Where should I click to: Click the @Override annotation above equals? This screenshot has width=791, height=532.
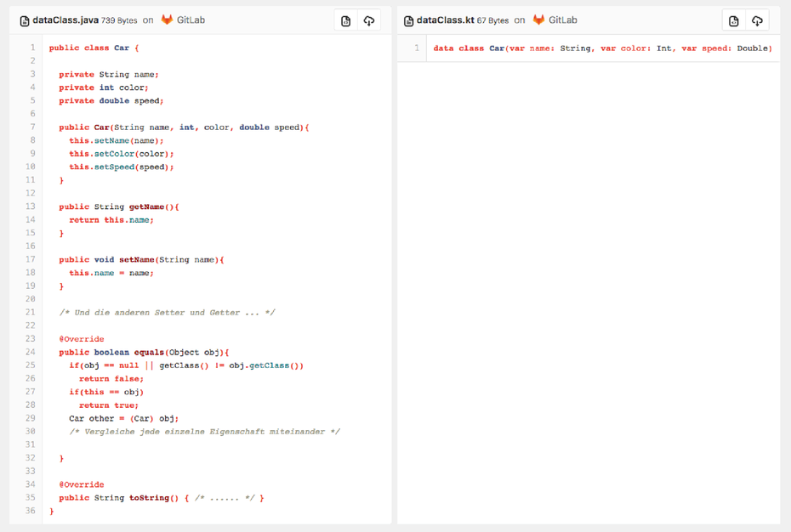click(x=82, y=339)
